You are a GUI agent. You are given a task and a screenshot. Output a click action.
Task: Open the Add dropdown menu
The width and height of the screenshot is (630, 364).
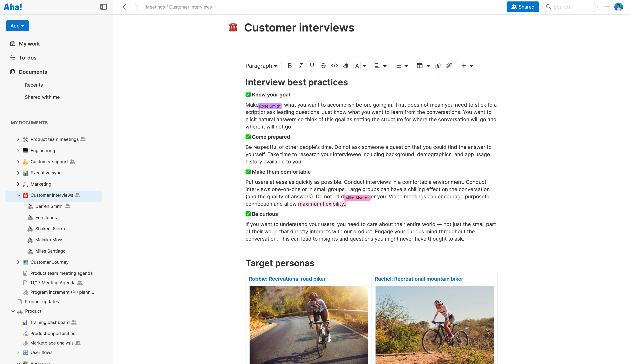tap(17, 26)
